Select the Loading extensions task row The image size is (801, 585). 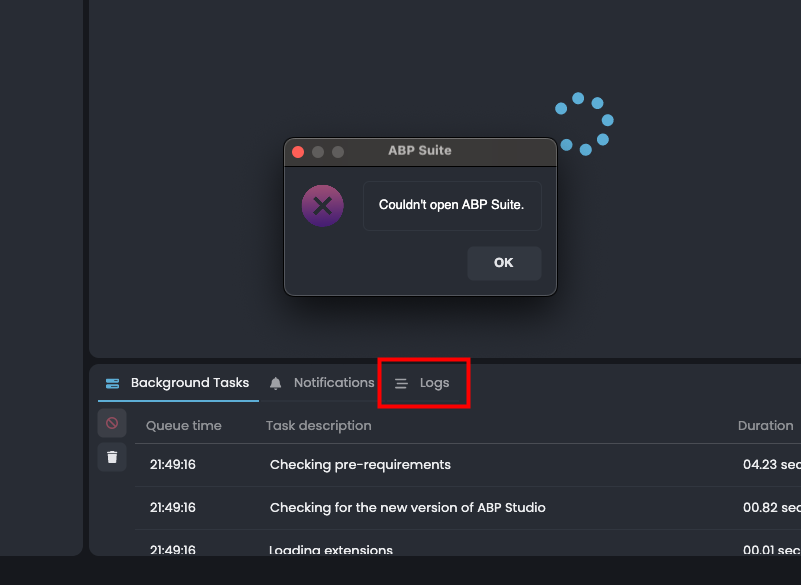[331, 549]
